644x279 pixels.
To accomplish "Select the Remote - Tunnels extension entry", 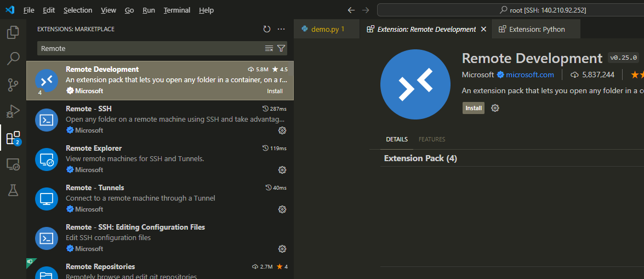I will tap(160, 198).
